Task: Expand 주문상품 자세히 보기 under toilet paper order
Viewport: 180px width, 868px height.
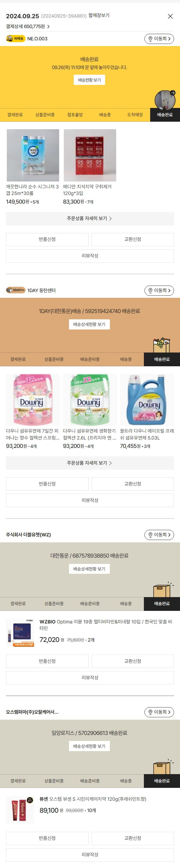Action: click(90, 218)
